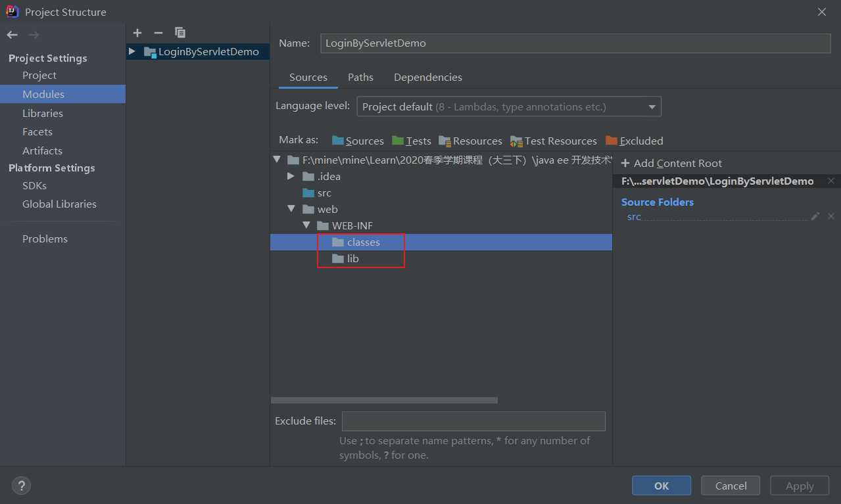Open the Project settings section
The height and width of the screenshot is (504, 841).
(x=39, y=75)
